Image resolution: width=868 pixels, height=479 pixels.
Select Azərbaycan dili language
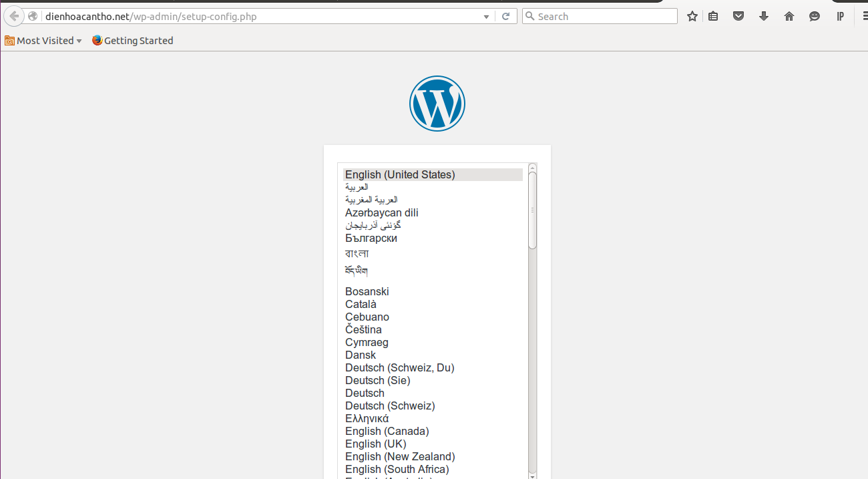[433, 213]
